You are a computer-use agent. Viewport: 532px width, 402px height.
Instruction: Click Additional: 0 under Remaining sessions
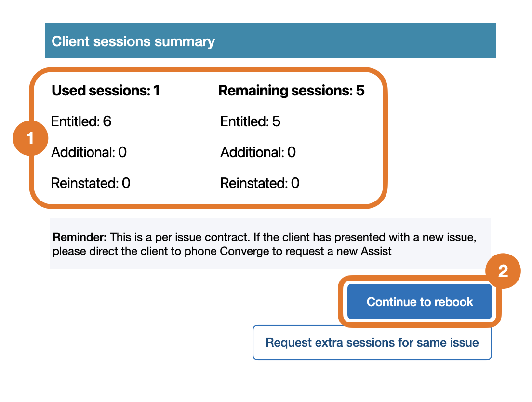click(258, 152)
